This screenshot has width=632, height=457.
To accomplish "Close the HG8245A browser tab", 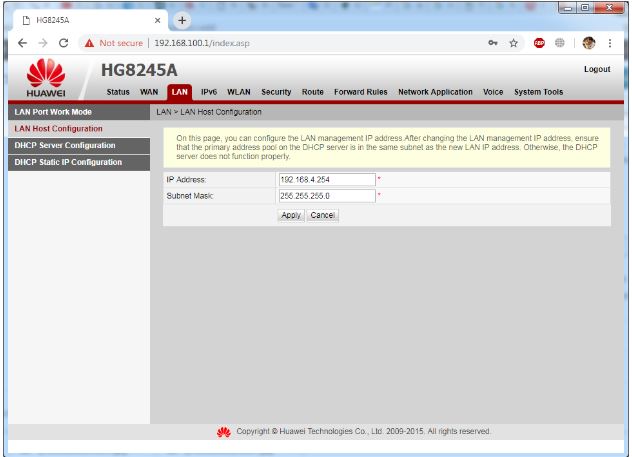I will (158, 21).
